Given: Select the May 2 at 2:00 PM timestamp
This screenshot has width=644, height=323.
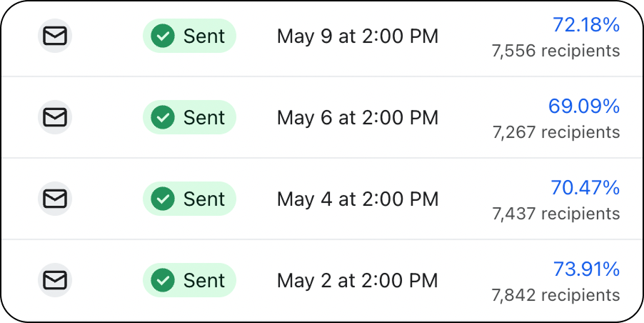Looking at the screenshot, I should [x=358, y=281].
